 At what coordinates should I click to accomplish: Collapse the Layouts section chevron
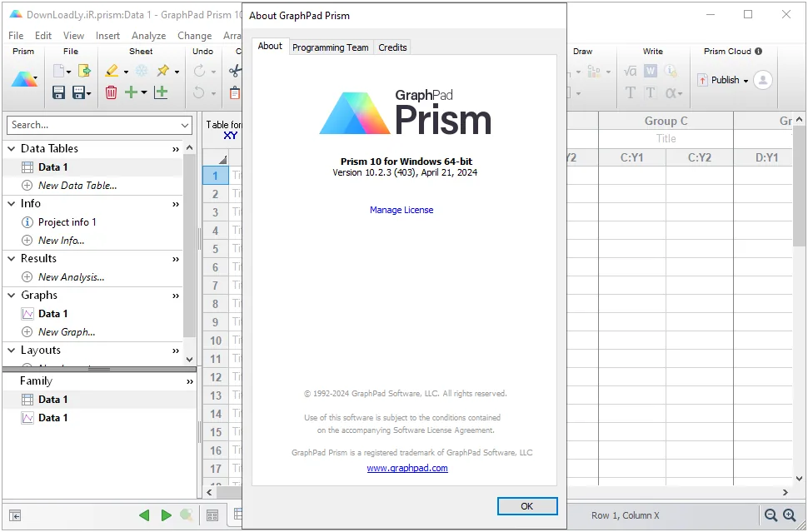12,351
